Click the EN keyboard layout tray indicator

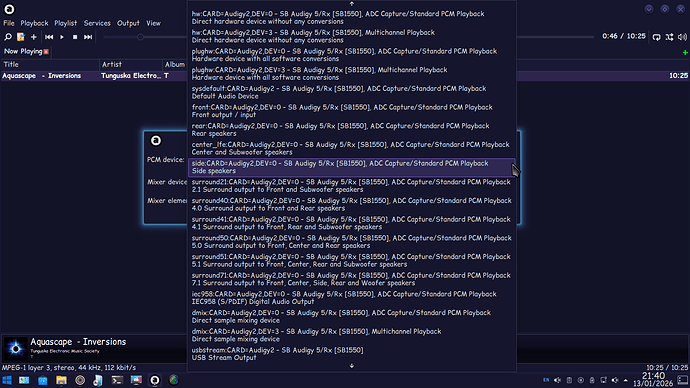[546, 380]
